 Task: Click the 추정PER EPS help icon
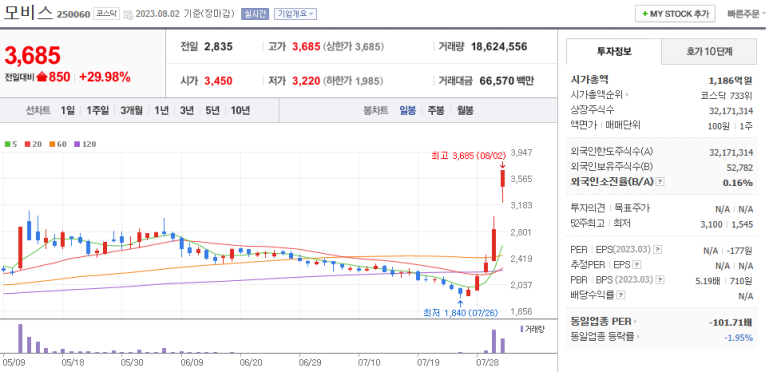pyautogui.click(x=637, y=265)
